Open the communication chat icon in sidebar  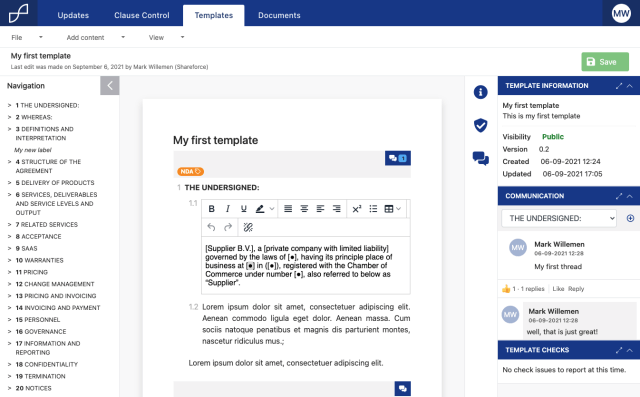480,158
